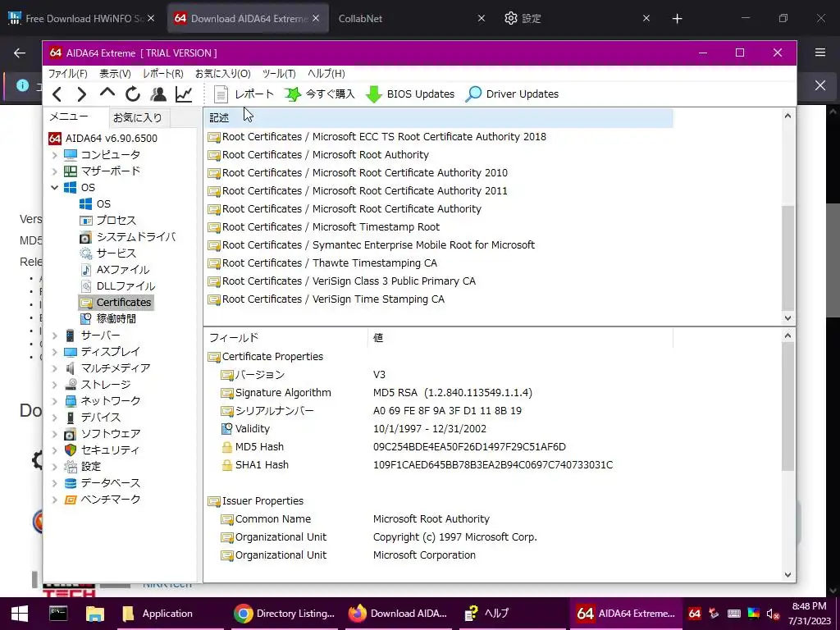Click the 今すぐ購入 buy now button
This screenshot has width=840, height=630.
coord(319,94)
